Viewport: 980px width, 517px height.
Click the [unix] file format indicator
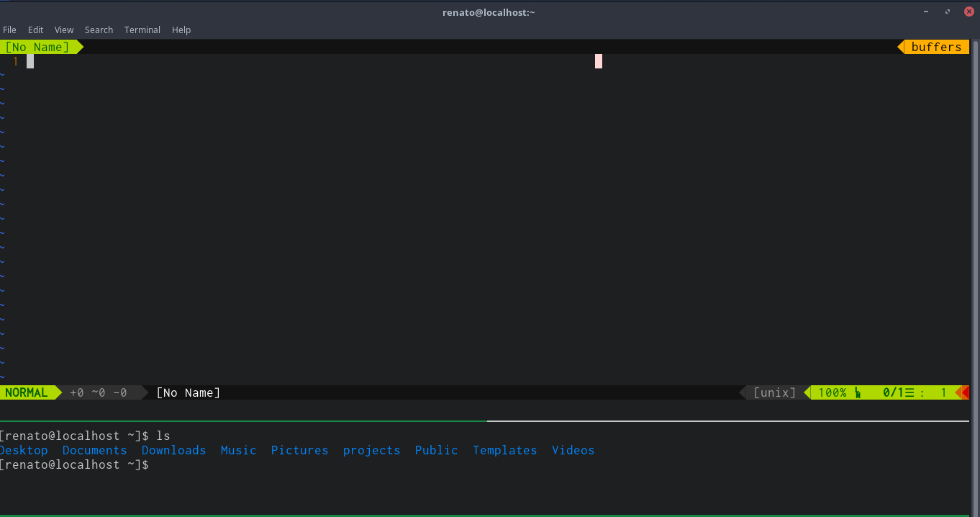[775, 392]
